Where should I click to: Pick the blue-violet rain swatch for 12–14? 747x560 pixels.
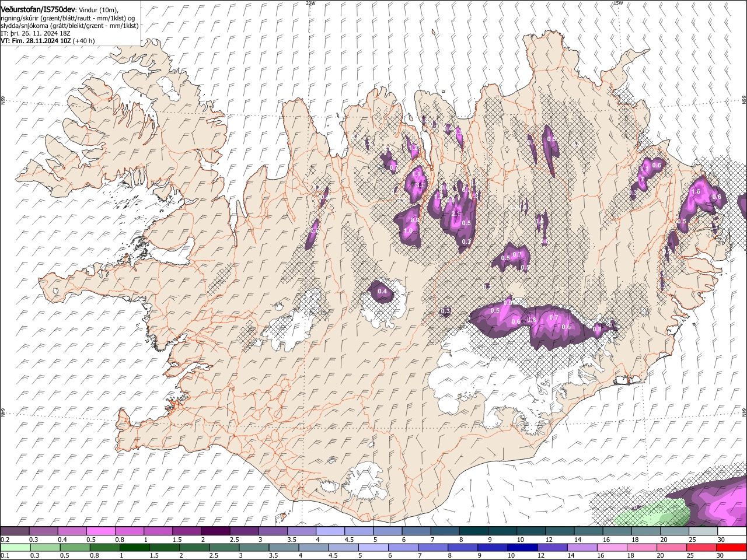coord(553,547)
